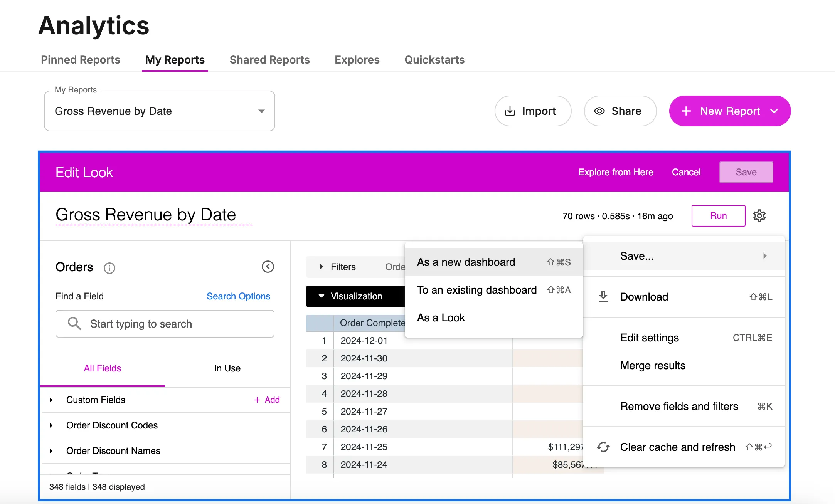835x504 pixels.
Task: Open the gear settings menu icon
Action: [759, 216]
